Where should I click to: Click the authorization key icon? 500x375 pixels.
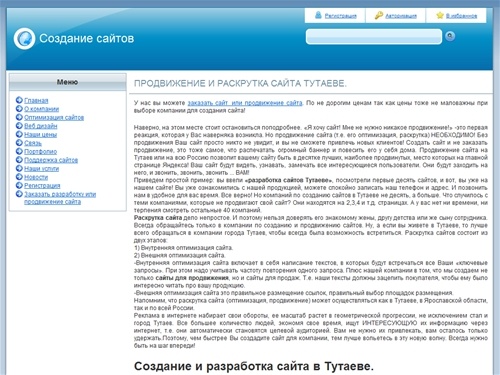(379, 15)
